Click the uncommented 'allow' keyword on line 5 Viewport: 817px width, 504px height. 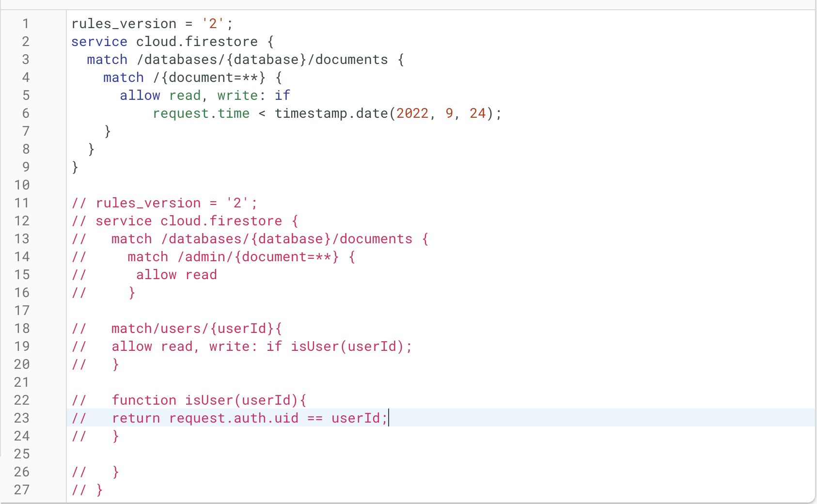tap(140, 95)
